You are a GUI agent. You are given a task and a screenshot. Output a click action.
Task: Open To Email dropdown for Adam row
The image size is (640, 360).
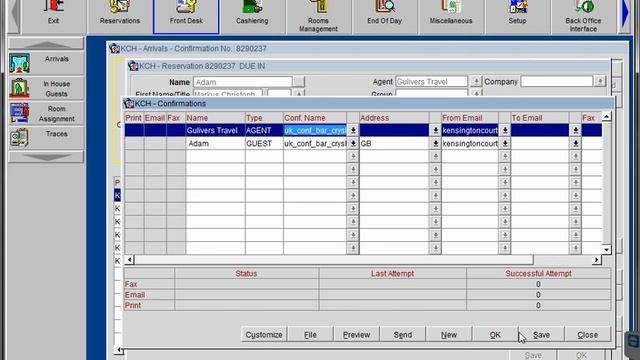tap(576, 144)
